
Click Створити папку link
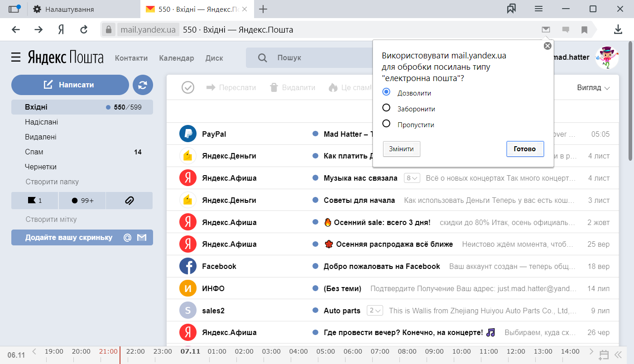[52, 182]
